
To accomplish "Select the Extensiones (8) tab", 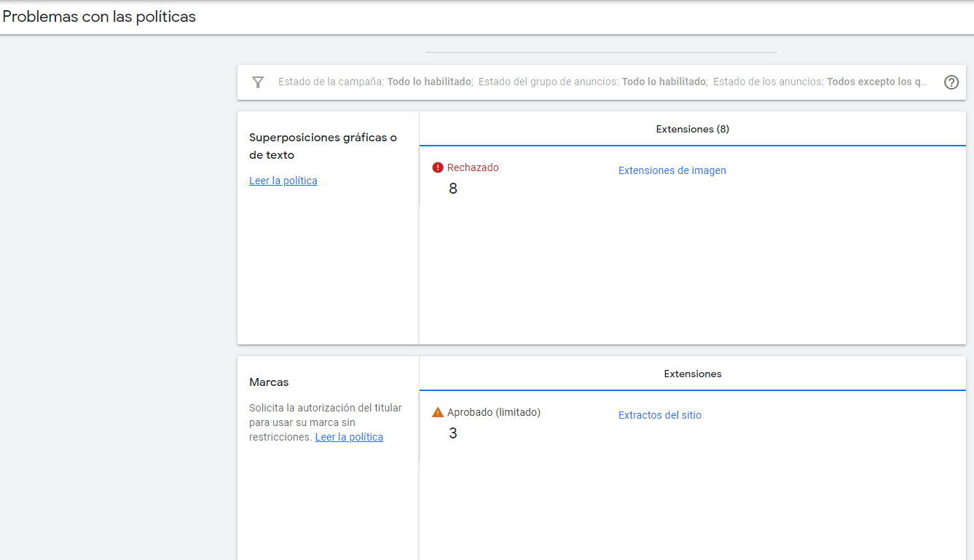I will click(x=692, y=130).
